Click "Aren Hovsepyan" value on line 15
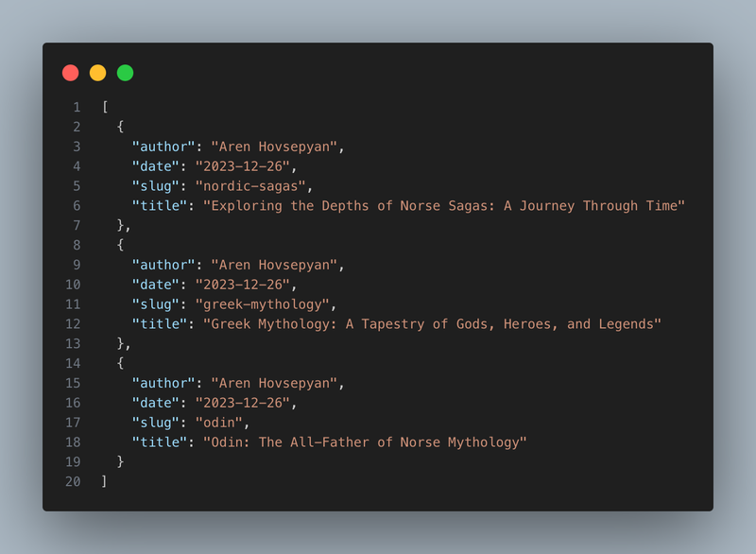 click(274, 383)
